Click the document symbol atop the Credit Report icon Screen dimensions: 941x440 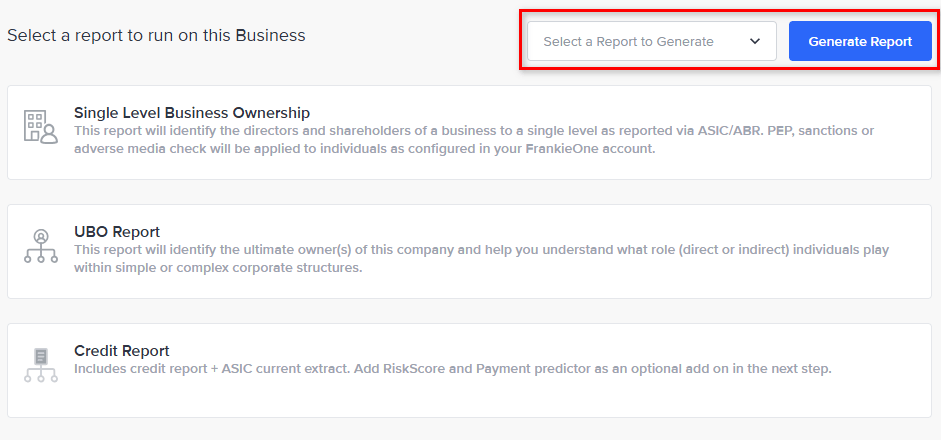[x=41, y=356]
